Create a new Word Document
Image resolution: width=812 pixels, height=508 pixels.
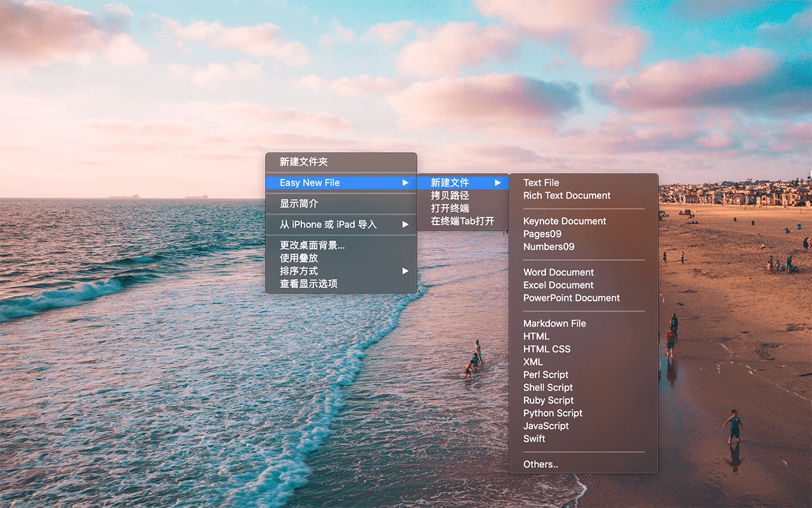tap(558, 272)
